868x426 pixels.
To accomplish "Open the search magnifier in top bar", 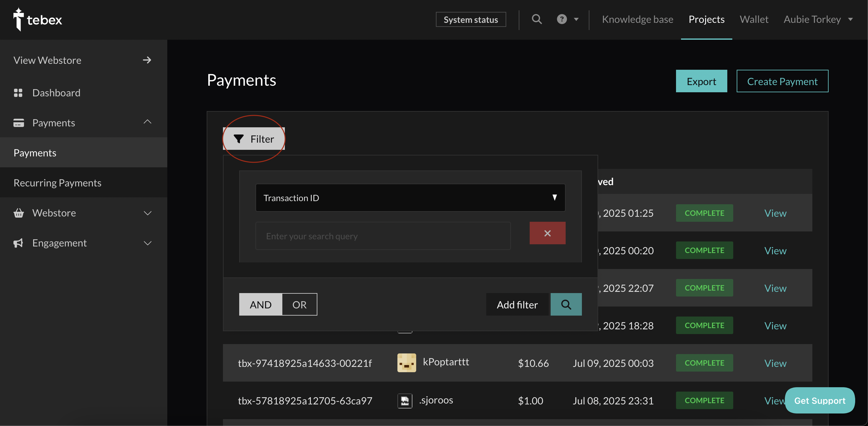I will tap(537, 19).
